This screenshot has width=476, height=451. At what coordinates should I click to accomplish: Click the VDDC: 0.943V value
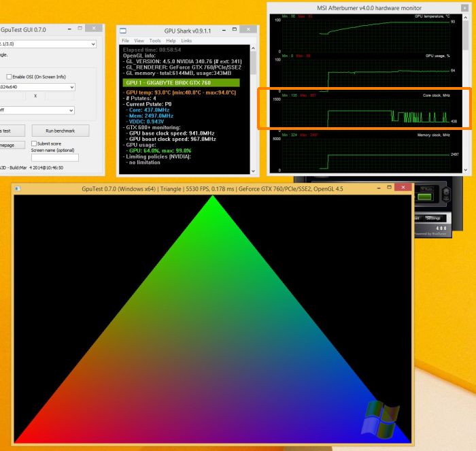tap(146, 122)
